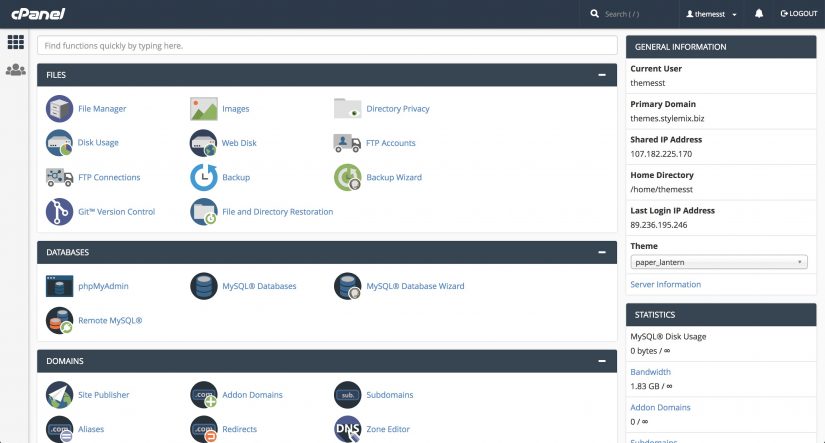
Task: Open the MySQL Databases icon
Action: click(204, 286)
